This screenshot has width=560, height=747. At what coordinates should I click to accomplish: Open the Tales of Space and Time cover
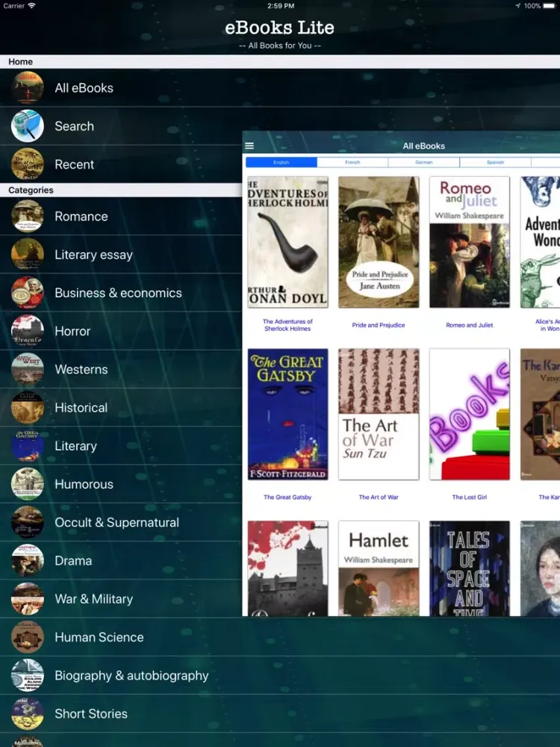470,568
